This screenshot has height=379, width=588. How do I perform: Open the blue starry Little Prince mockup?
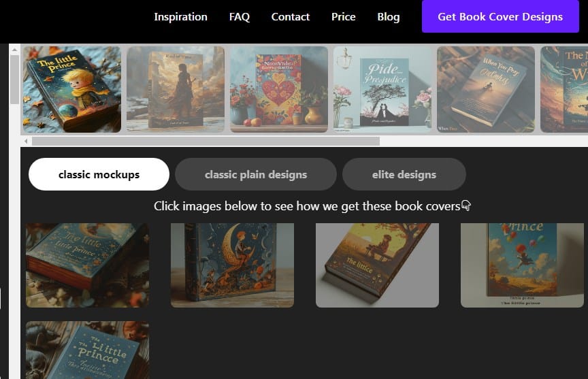87,265
